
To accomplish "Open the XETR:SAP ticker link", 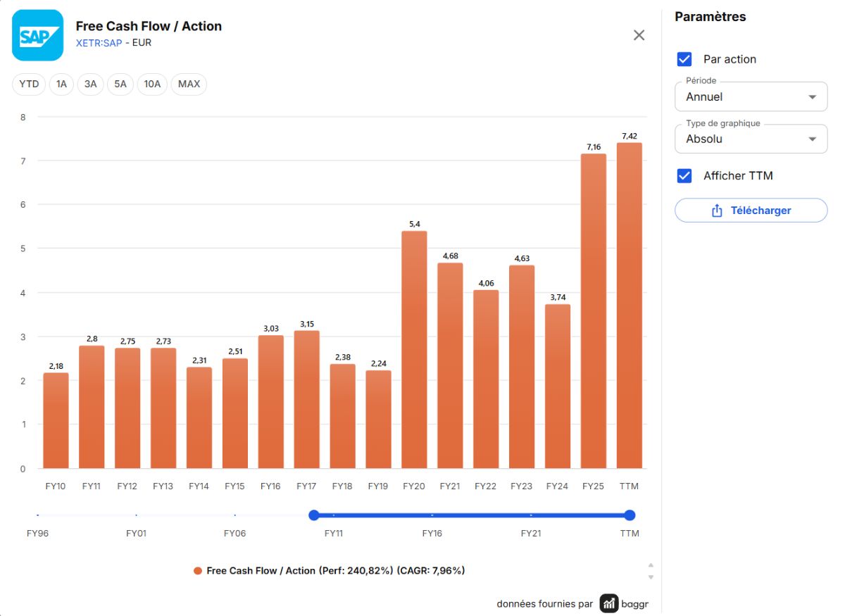I will coord(99,42).
